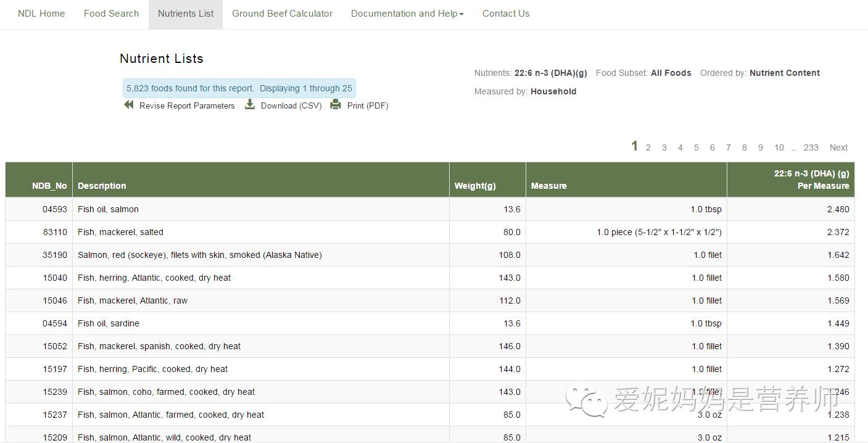
Task: Jump to last page 233
Action: pos(811,147)
